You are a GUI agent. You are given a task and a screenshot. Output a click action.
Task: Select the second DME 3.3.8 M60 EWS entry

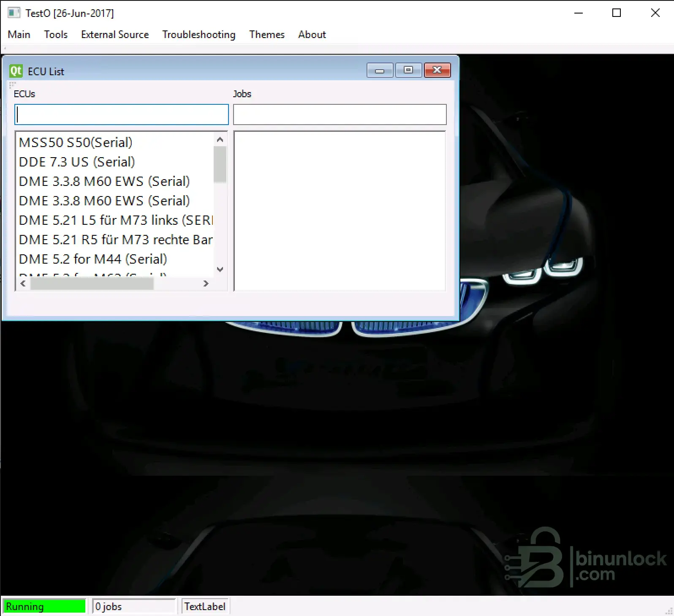pyautogui.click(x=115, y=201)
